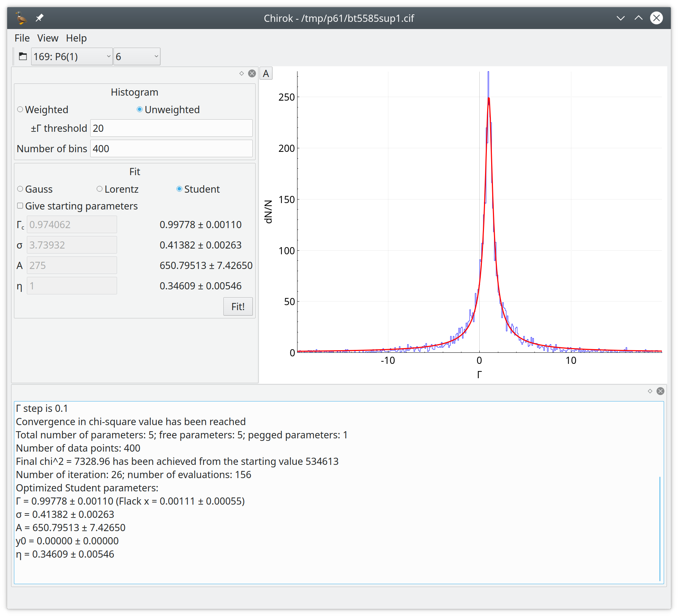Click the open file folder icon

(x=23, y=57)
